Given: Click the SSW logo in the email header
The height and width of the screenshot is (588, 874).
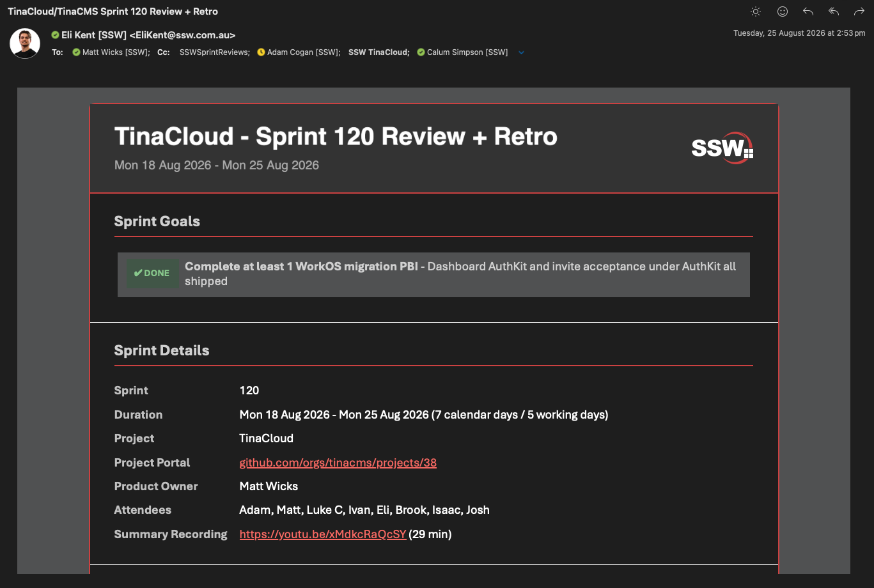Looking at the screenshot, I should coord(722,148).
